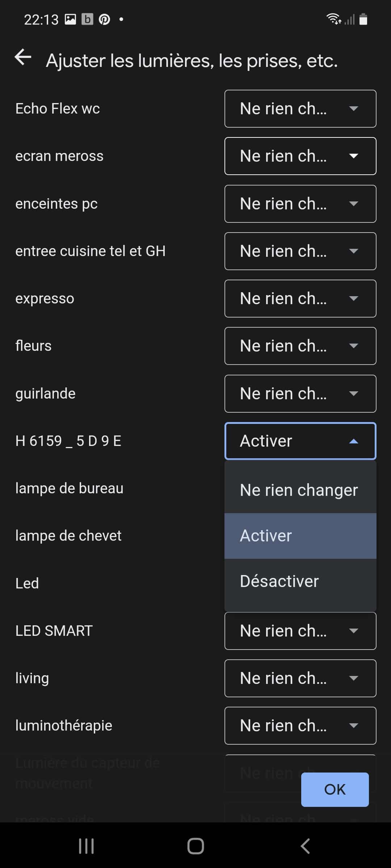Open the expresso dropdown arrow
The image size is (391, 868).
tap(353, 299)
